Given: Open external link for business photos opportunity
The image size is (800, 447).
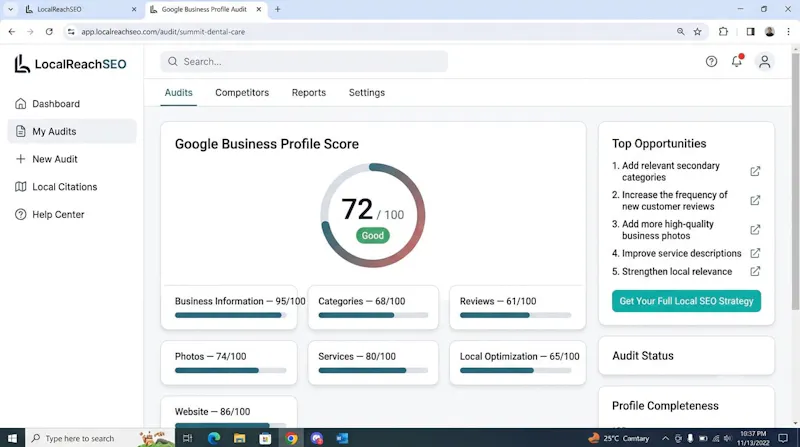Looking at the screenshot, I should point(755,230).
